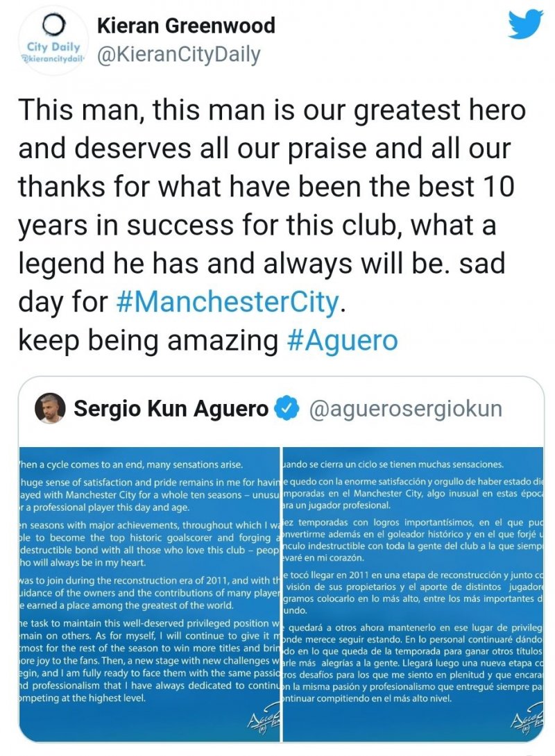Screen dimensions: 555x756
Task: Click the @aguerosergiokun handle
Action: tap(404, 409)
